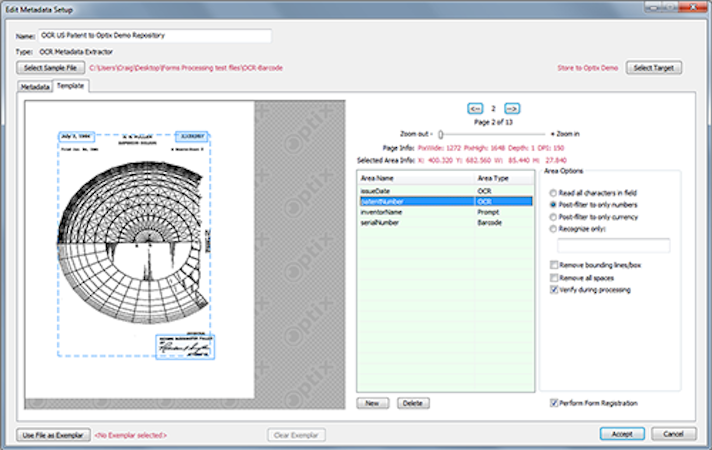Viewport: 712px width, 450px height.
Task: Click the date area box on document preview
Action: (x=76, y=136)
